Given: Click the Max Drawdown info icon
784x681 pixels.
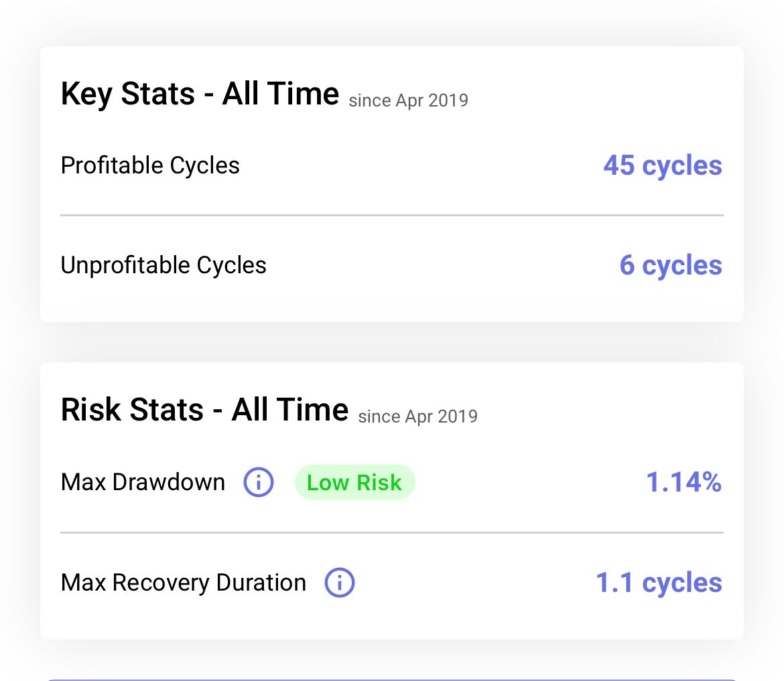Looking at the screenshot, I should [259, 482].
